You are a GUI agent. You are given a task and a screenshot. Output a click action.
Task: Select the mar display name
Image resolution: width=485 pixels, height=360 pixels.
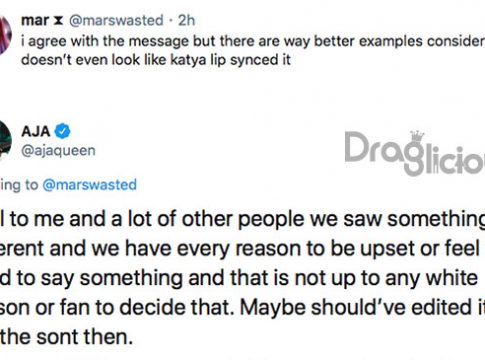35,21
